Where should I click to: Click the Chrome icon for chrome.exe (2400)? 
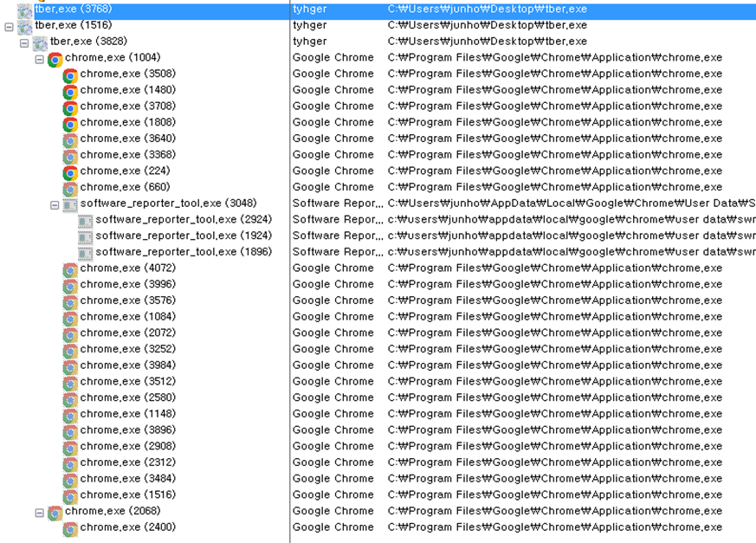click(70, 529)
